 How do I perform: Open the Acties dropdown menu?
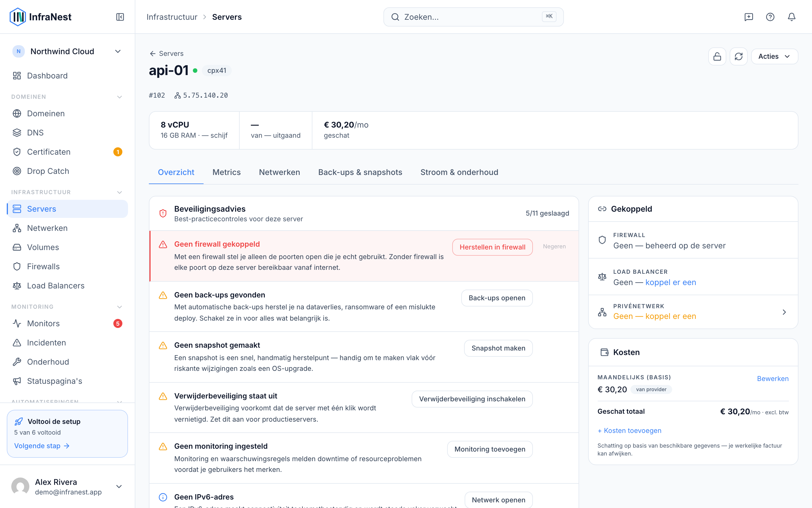[775, 56]
